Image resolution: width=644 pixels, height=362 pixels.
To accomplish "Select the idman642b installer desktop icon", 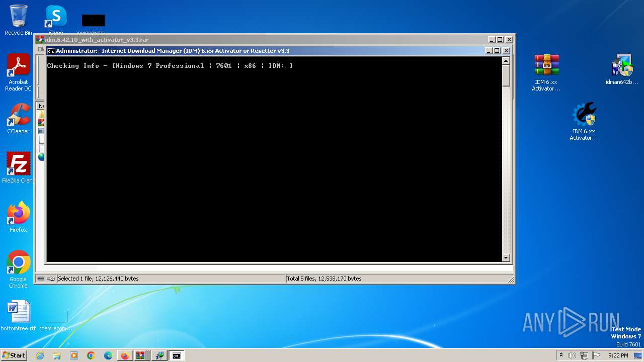I will pyautogui.click(x=622, y=69).
